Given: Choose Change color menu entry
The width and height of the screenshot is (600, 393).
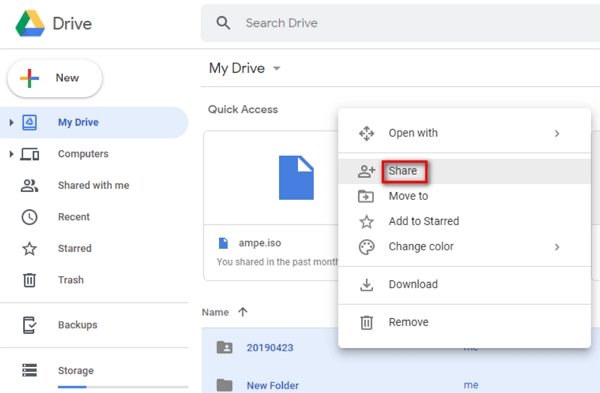Looking at the screenshot, I should pyautogui.click(x=465, y=247).
